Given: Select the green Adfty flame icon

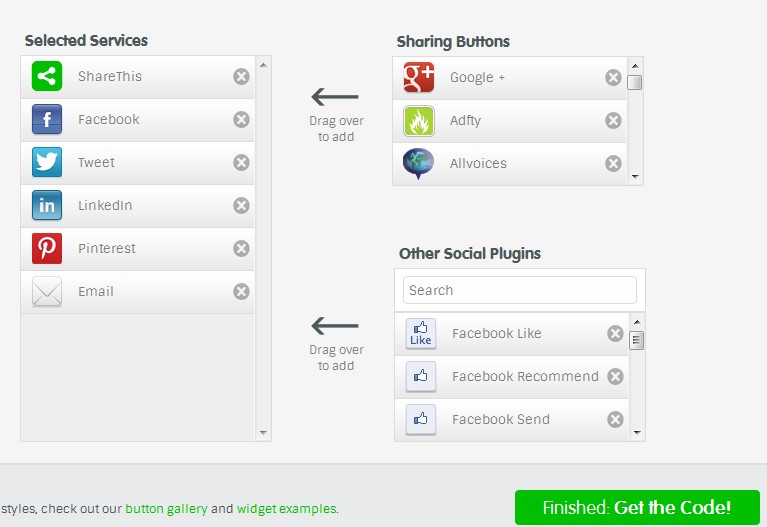Looking at the screenshot, I should point(419,121).
